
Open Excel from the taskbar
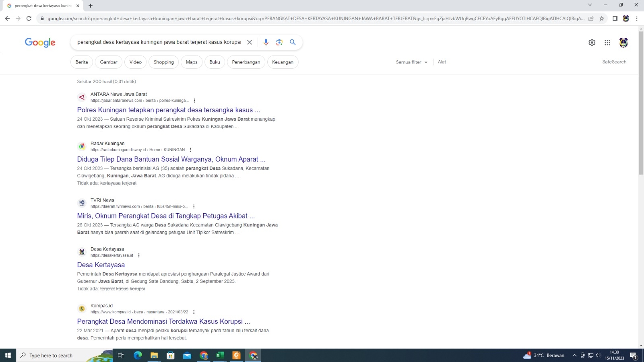220,355
